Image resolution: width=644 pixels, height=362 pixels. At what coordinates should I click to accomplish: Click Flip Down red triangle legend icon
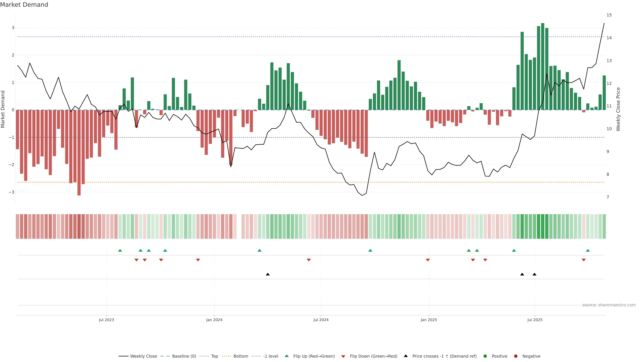point(343,356)
